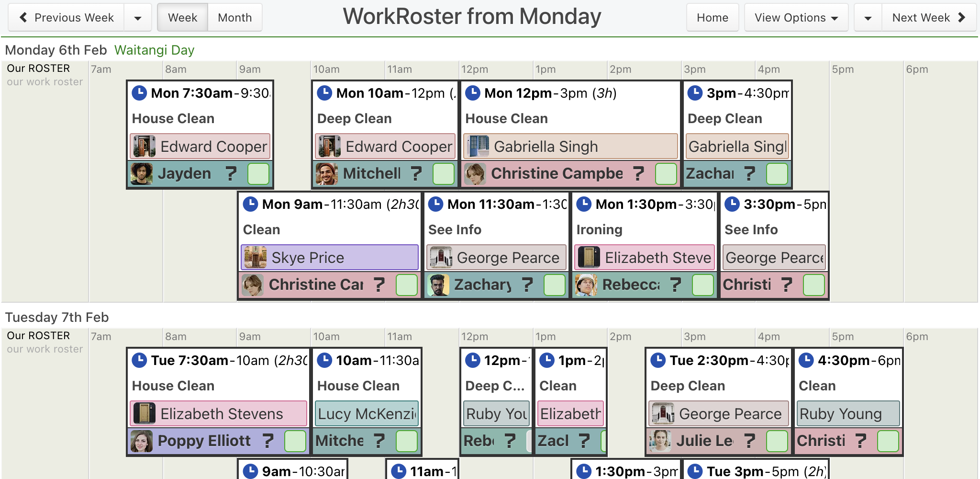This screenshot has height=479, width=980.
Task: Go to Next Week
Action: coord(929,18)
